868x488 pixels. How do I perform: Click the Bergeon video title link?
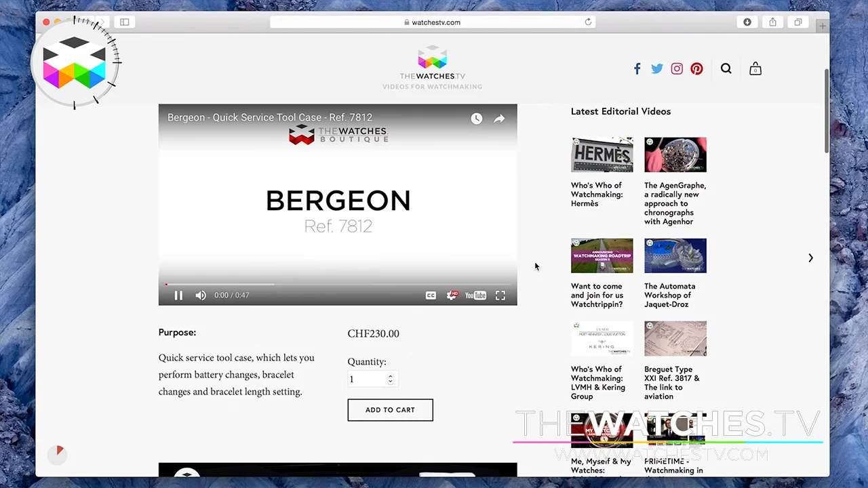(270, 117)
